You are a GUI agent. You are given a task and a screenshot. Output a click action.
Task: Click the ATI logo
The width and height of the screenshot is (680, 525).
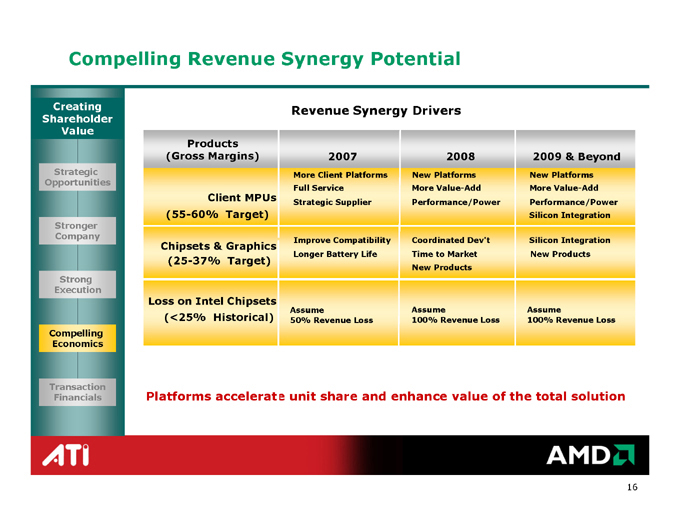(66, 457)
